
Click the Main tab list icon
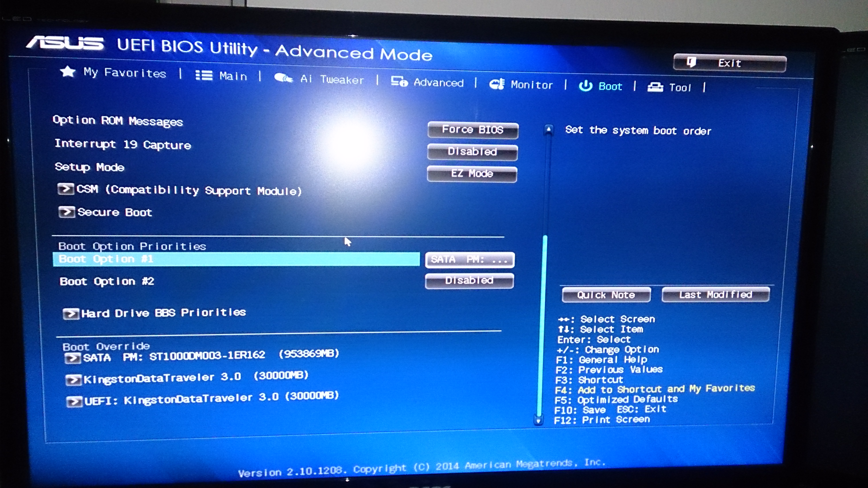tap(204, 75)
